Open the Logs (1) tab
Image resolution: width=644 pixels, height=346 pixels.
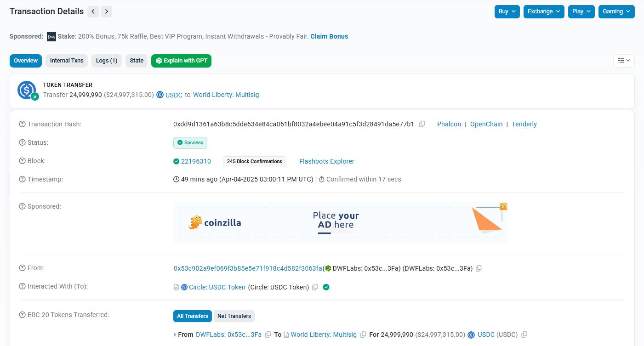107,61
